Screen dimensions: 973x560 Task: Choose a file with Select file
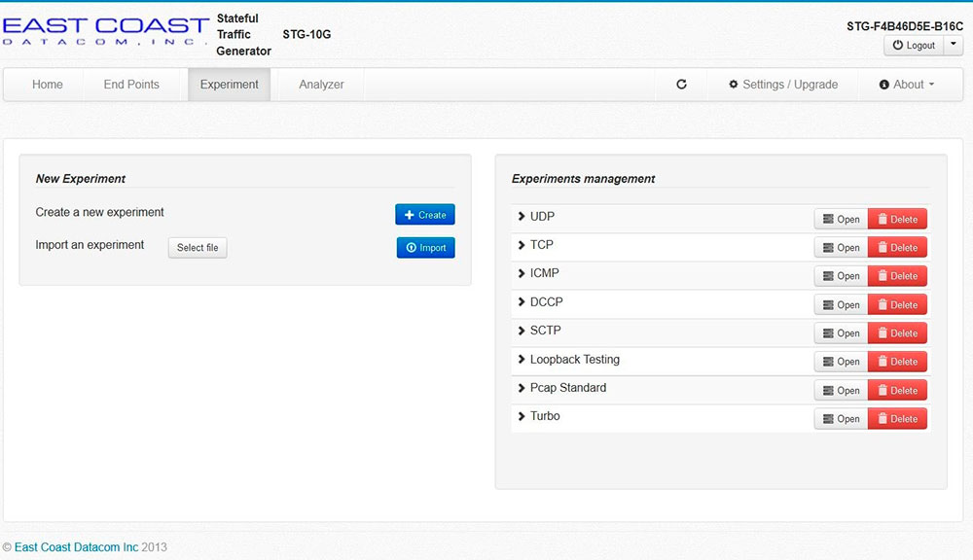(x=198, y=248)
